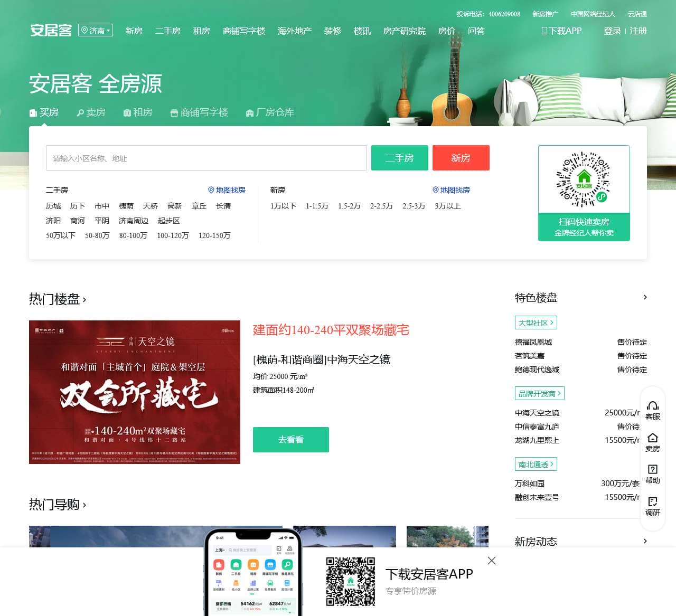Expand 热门楼盘 section arrow
The height and width of the screenshot is (616, 676).
[84, 300]
